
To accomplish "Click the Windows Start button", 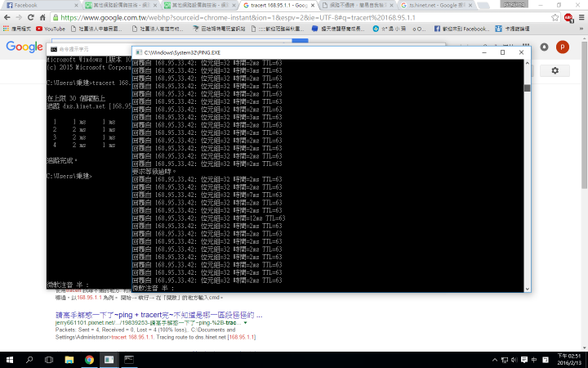I will [x=10, y=360].
